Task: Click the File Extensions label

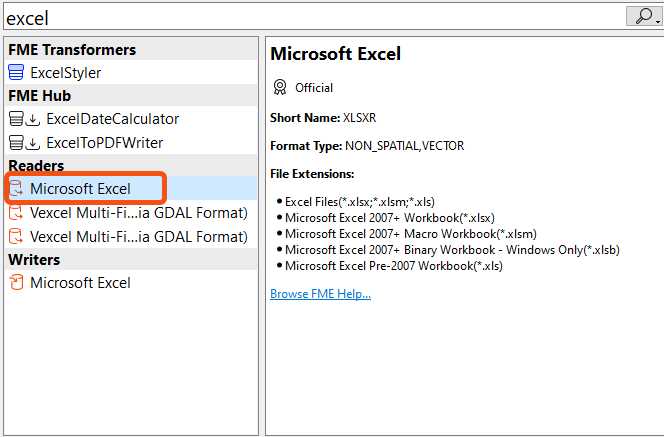Action: (x=312, y=174)
